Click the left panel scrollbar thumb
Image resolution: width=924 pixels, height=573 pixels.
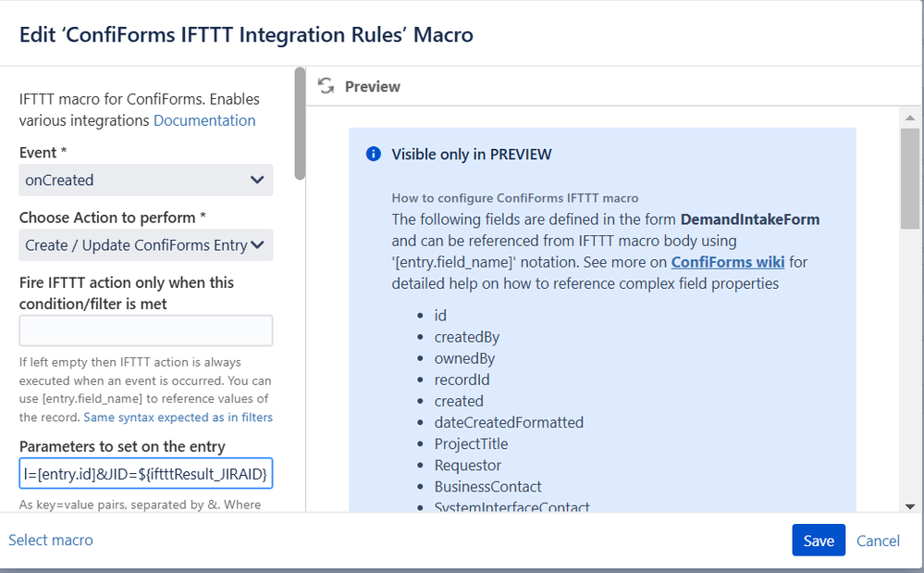click(x=300, y=123)
